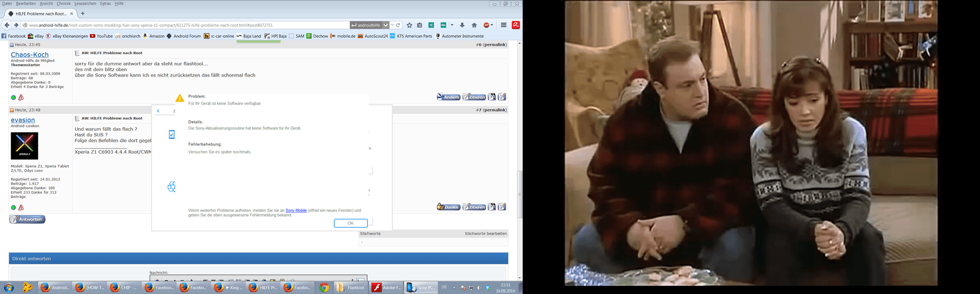Screen dimensions: 980x294
Task: Report post #6 with warning triangle icon
Action: click(x=21, y=97)
